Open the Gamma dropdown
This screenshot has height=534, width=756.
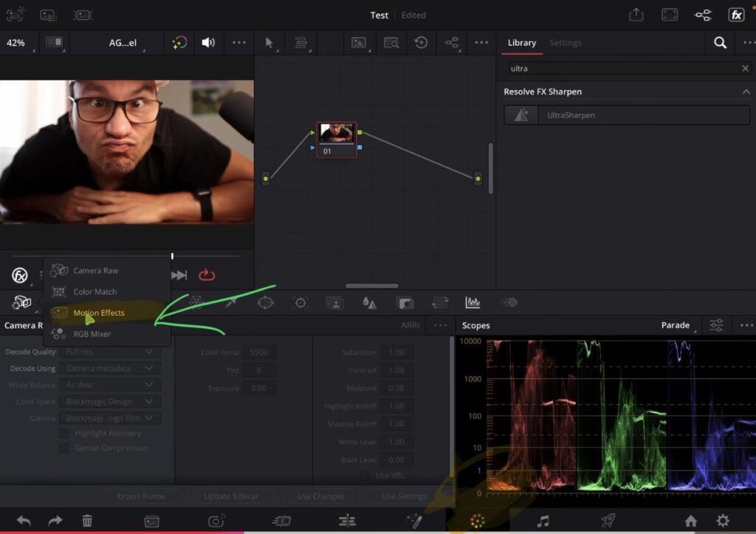110,418
